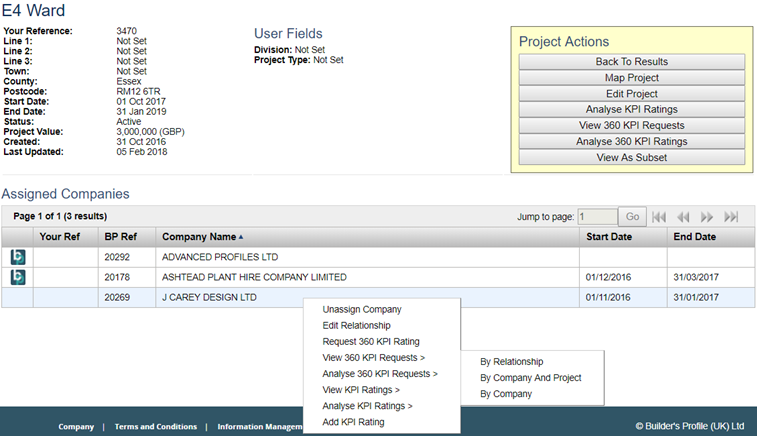Viewport: 757px width, 436px height.
Task: Click View 360 KPI Requests button
Action: pos(631,126)
